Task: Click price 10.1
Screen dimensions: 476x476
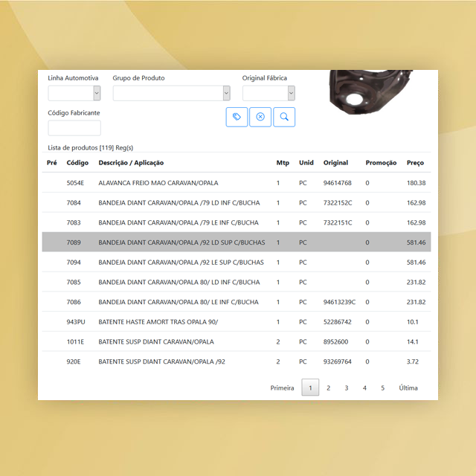Action: [413, 322]
